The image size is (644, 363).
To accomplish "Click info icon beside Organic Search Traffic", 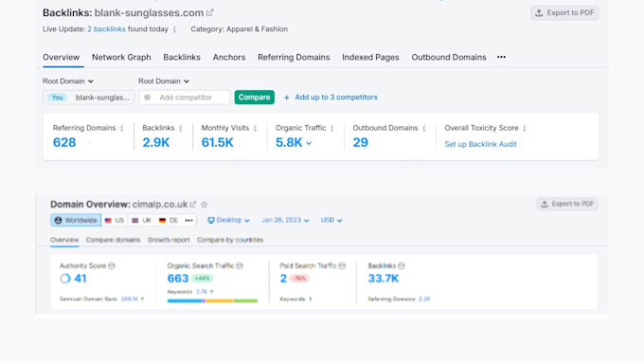I will pos(240,266).
